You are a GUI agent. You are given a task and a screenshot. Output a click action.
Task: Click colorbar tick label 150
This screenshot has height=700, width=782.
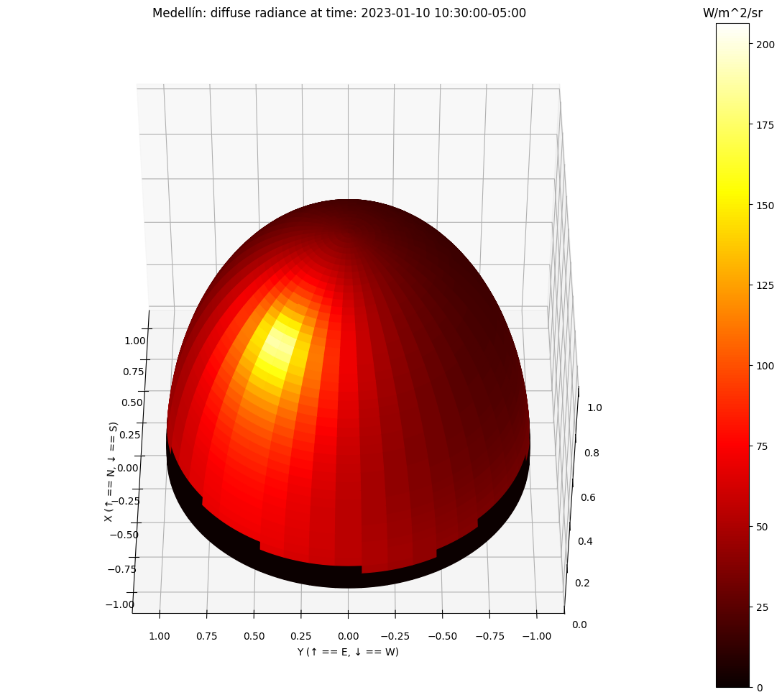coord(765,206)
